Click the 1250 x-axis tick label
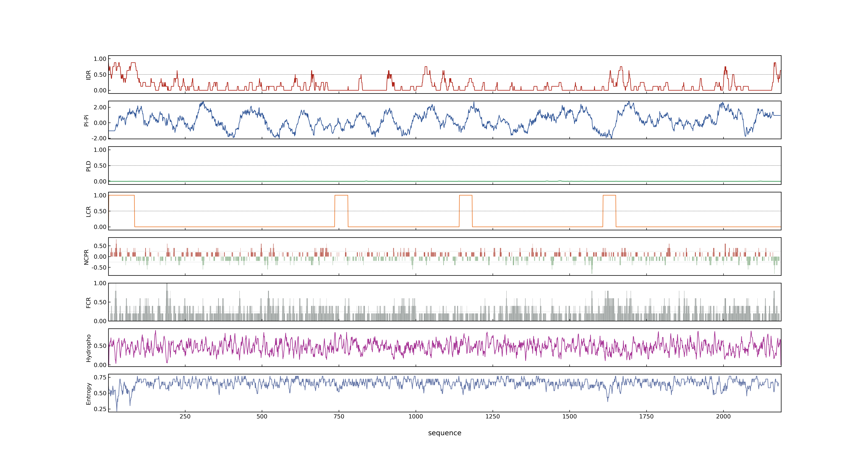 click(492, 416)
